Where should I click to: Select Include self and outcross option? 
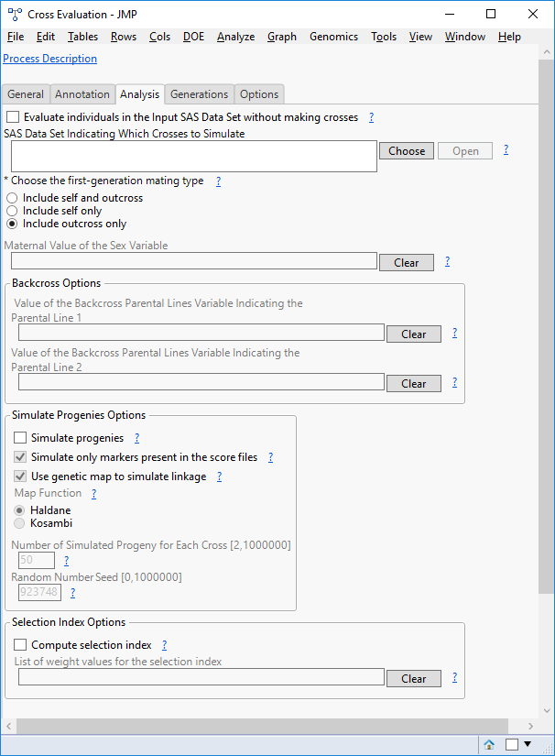(12, 198)
